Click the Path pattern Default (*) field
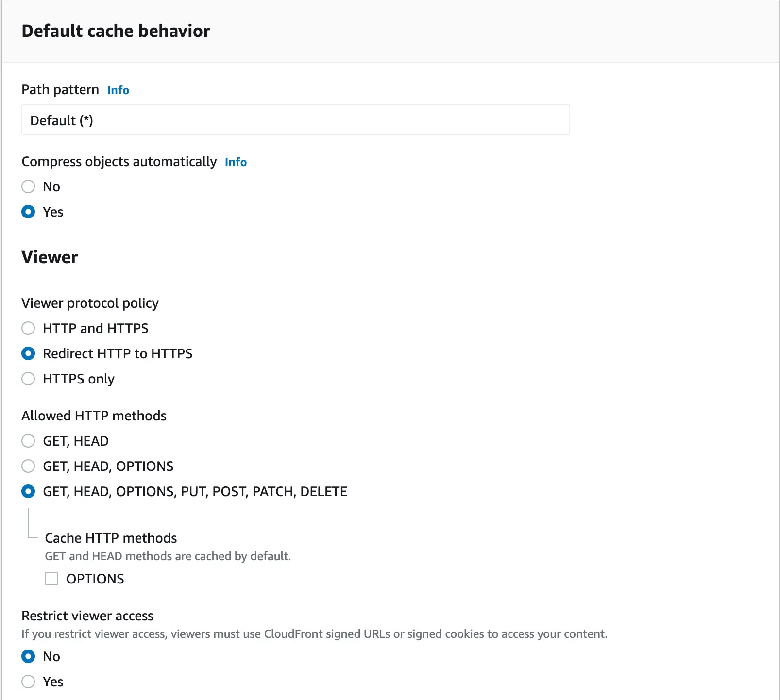Viewport: 780px width, 700px height. (295, 120)
